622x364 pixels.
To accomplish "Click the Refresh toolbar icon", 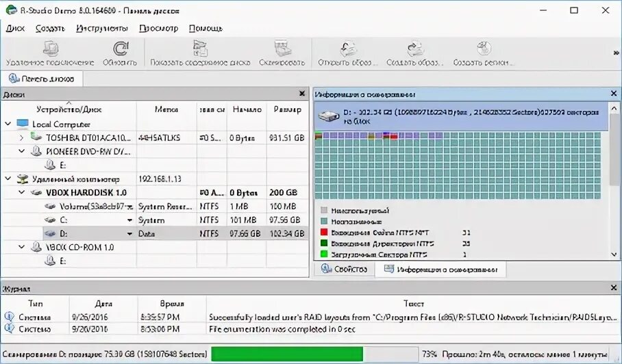I will 120,49.
